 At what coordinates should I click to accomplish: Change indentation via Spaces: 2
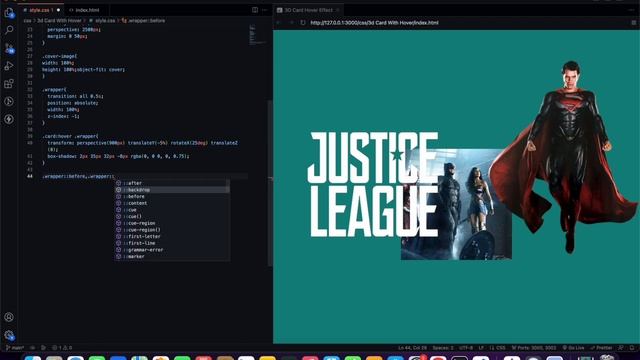pos(443,348)
